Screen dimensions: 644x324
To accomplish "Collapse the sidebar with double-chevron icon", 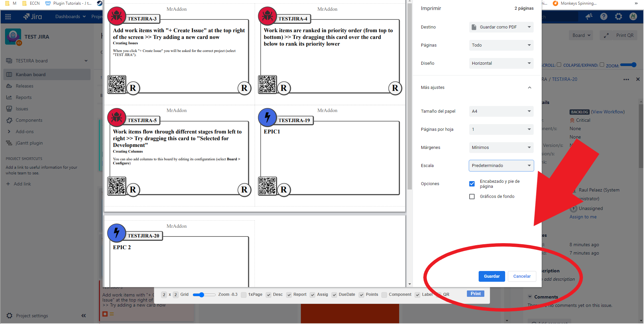I will (84, 316).
